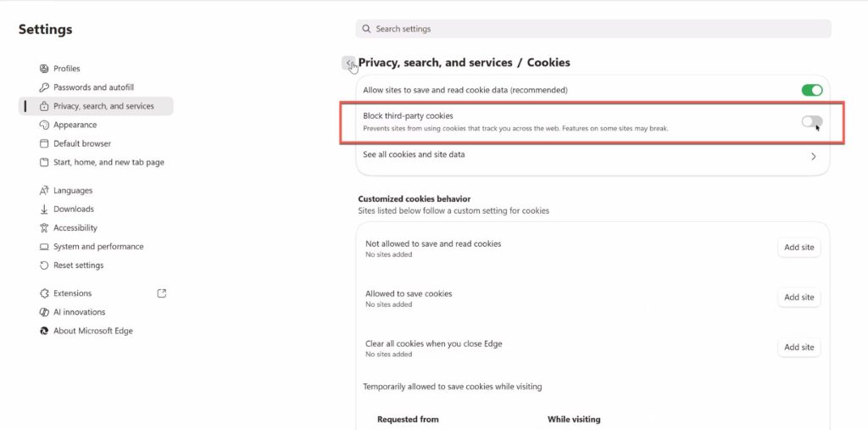
Task: Open System and performance settings
Action: 98,247
